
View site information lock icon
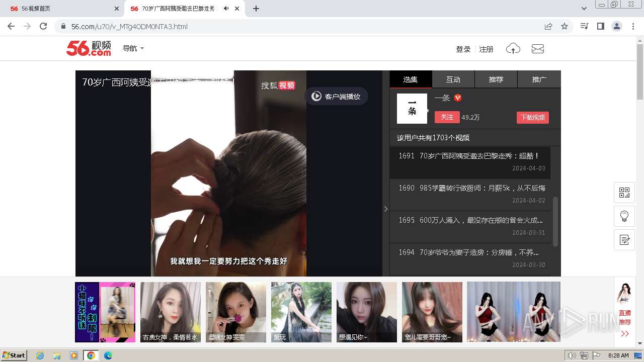pyautogui.click(x=63, y=26)
